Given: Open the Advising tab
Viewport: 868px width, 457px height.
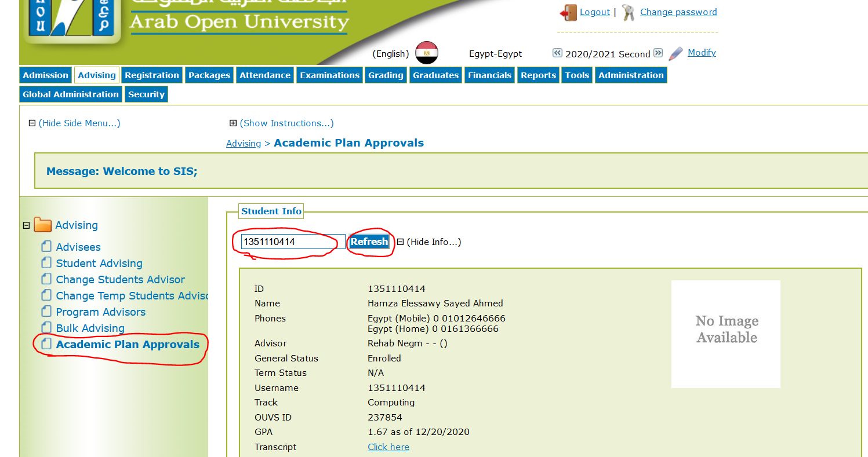Looking at the screenshot, I should pyautogui.click(x=97, y=75).
